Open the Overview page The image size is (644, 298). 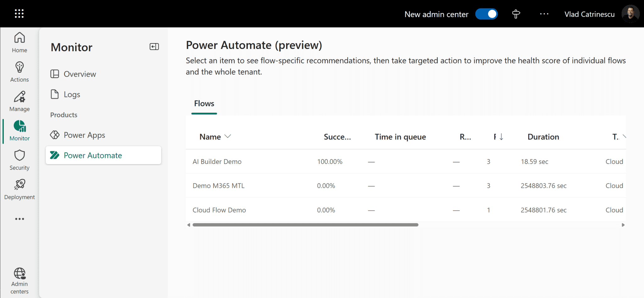tap(80, 74)
